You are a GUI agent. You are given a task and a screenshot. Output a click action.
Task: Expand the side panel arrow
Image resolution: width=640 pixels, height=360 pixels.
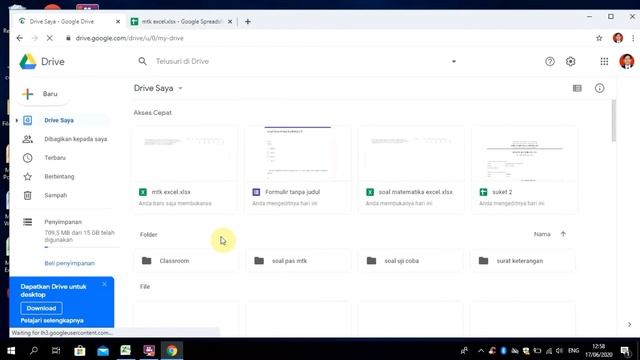629,324
